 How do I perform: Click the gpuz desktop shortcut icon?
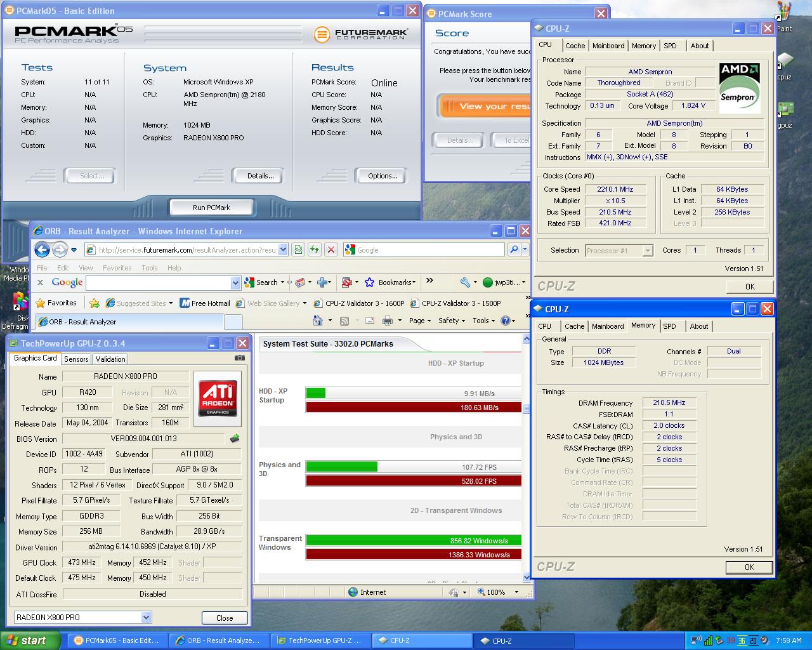click(x=785, y=114)
